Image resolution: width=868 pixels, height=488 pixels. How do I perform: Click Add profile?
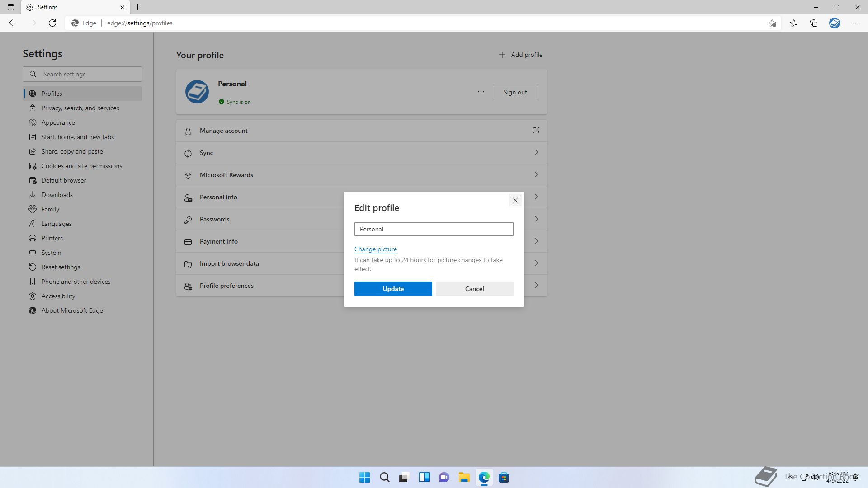pyautogui.click(x=520, y=55)
